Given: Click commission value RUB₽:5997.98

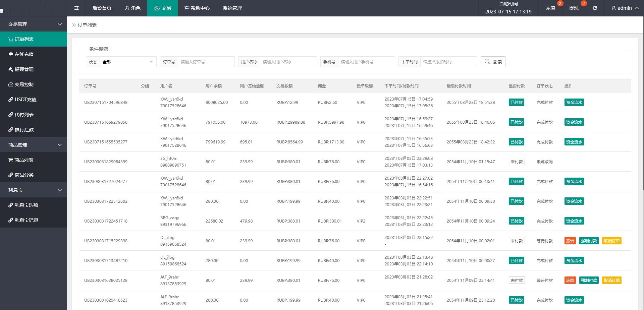Looking at the screenshot, I should click(331, 122).
